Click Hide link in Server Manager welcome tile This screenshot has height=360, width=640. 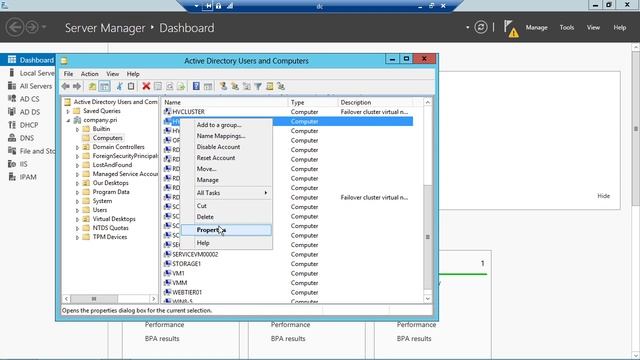603,196
